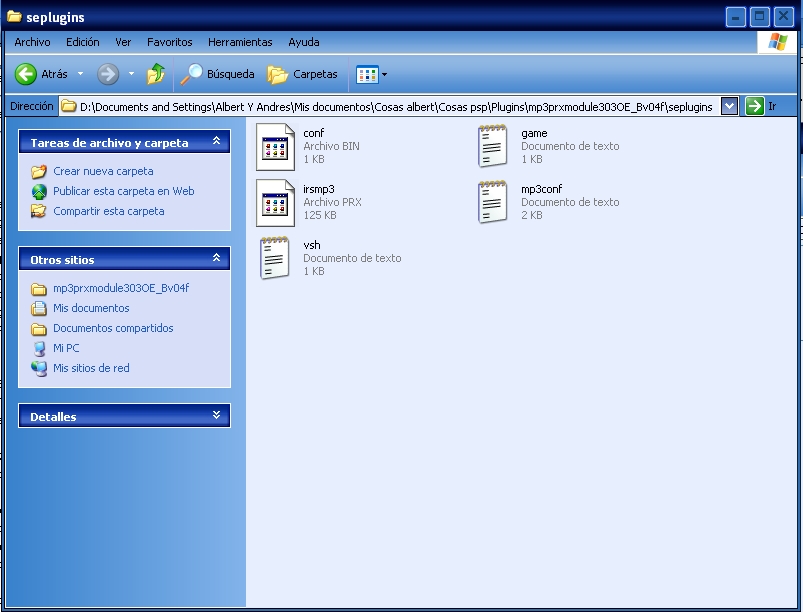The width and height of the screenshot is (803, 612).
Task: Click the Crear nueva carpeta link
Action: 103,171
